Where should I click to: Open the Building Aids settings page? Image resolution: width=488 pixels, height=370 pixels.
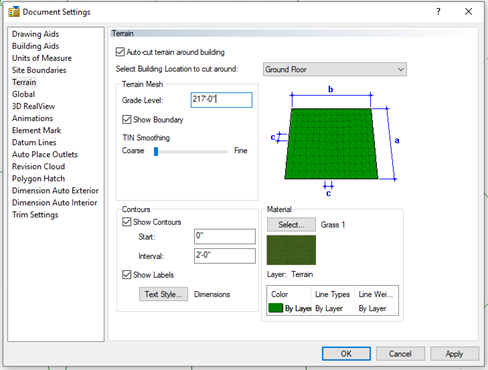tap(35, 46)
